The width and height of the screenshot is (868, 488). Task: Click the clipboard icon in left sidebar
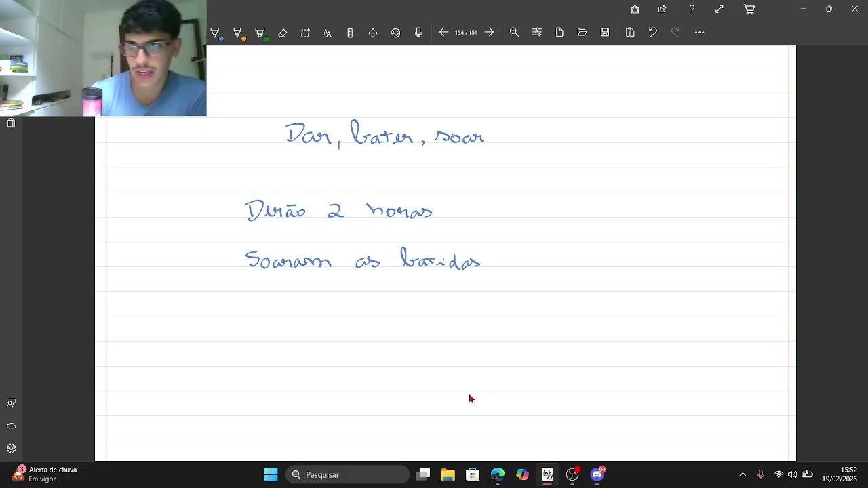click(x=11, y=123)
